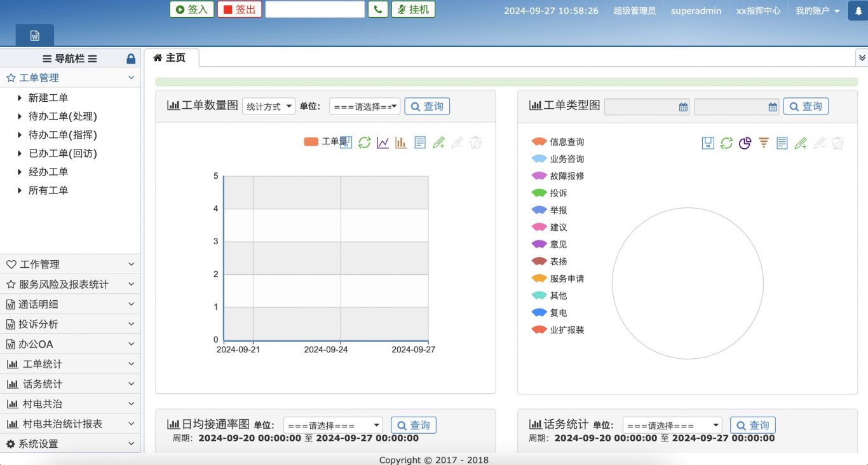Screen dimensions: 868x465
Task: Refresh the 工单类型图 chart with green arrows icon
Action: 726,143
